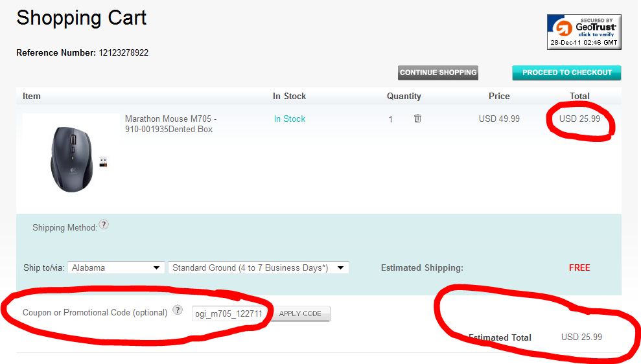Open the Shipping Method help icon
641x364 pixels.
[104, 225]
